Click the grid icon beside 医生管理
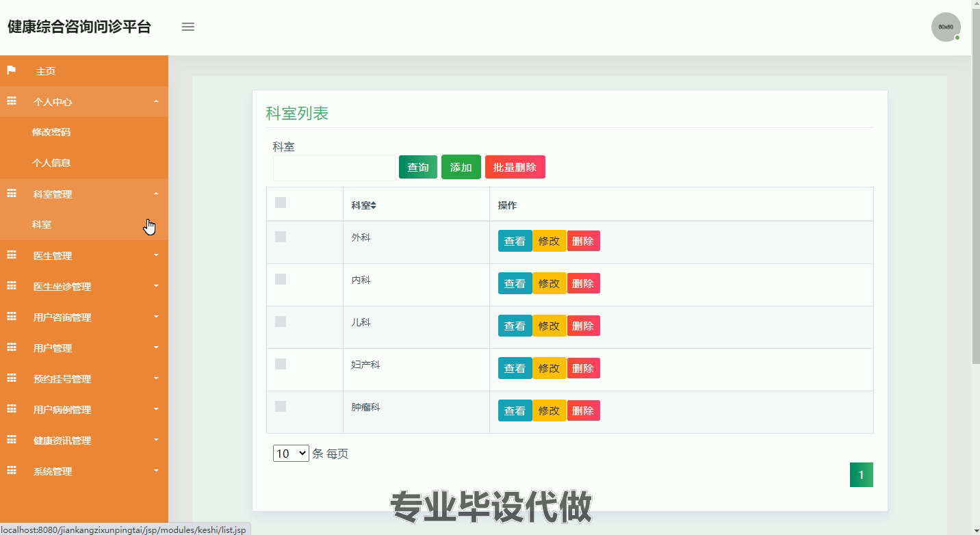The image size is (980, 535). 12,255
